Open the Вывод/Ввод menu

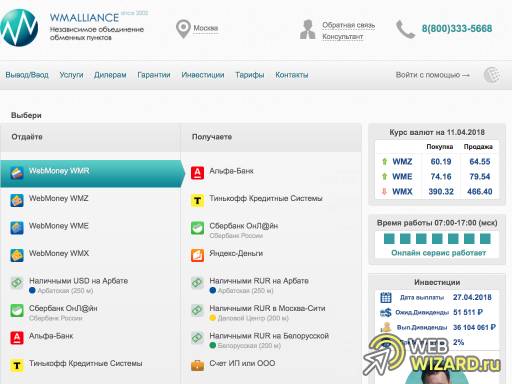pyautogui.click(x=27, y=75)
